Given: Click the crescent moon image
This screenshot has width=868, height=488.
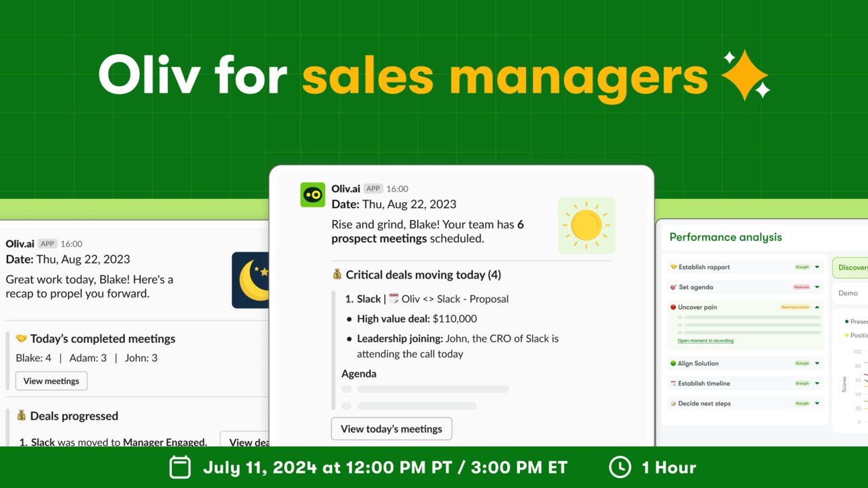Looking at the screenshot, I should click(x=251, y=280).
